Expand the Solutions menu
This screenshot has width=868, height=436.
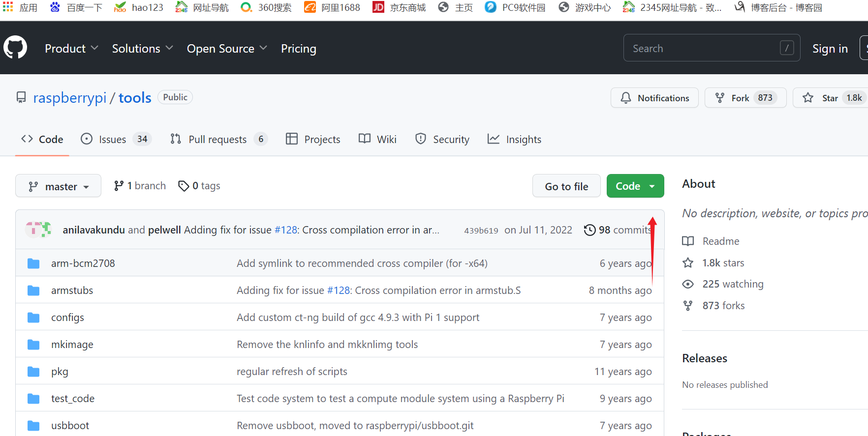click(143, 48)
